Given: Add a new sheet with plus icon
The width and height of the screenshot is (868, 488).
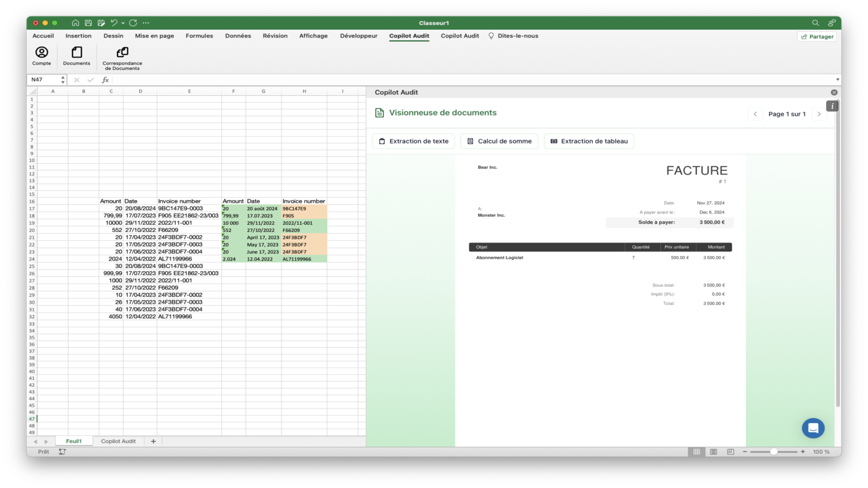Looking at the screenshot, I should point(153,441).
